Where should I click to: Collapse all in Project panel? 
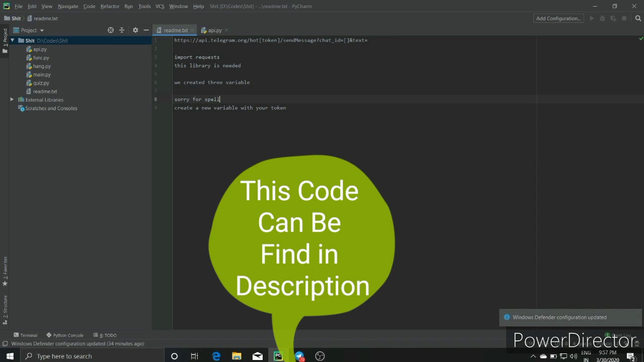[122, 30]
